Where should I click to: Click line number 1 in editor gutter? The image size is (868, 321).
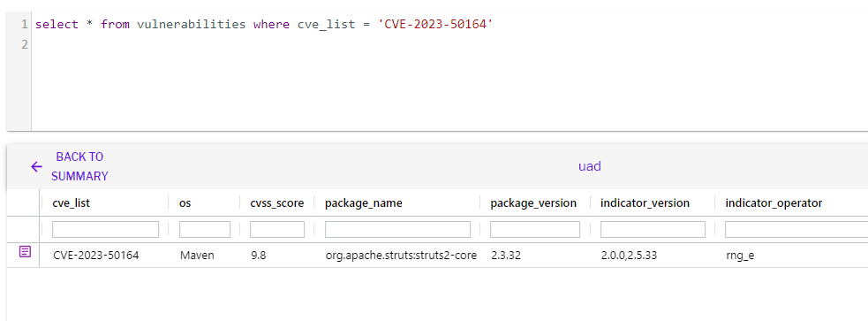25,25
